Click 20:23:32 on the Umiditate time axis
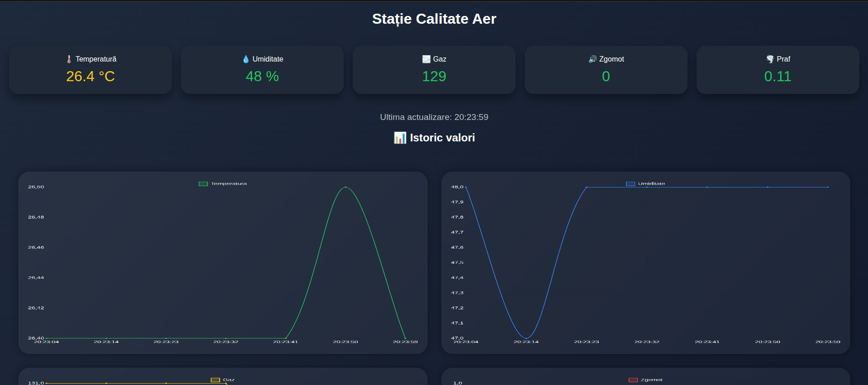Screen dimensions: 868x385 (x=647, y=342)
